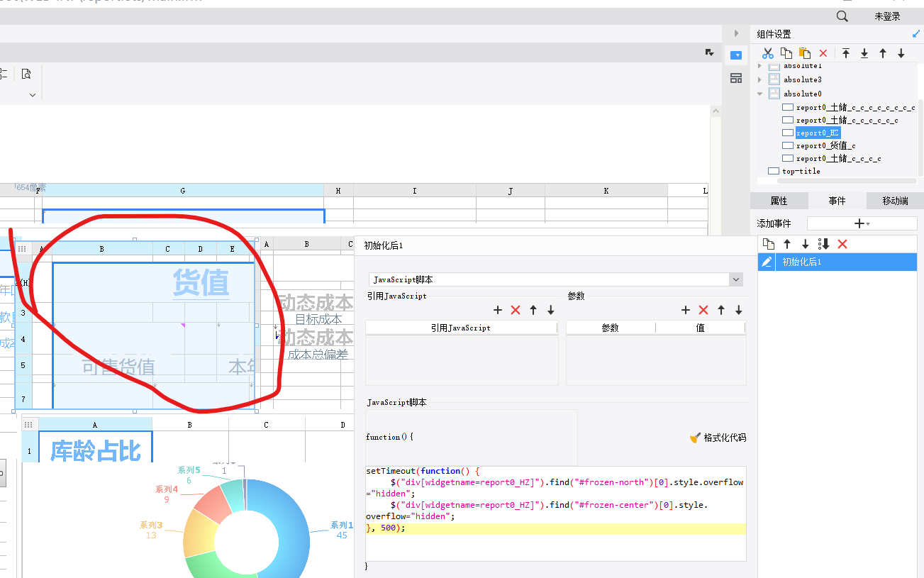Click the 库龄占比 title cell

coord(96,451)
